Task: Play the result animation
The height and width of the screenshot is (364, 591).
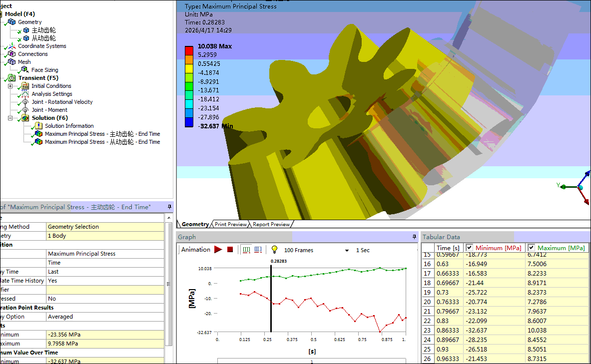Action: click(218, 250)
